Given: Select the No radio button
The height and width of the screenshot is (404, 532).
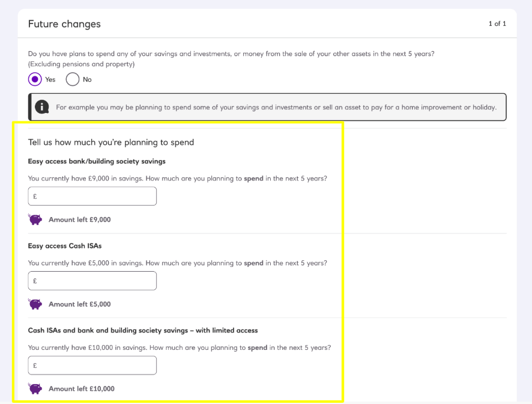Looking at the screenshot, I should [73, 79].
